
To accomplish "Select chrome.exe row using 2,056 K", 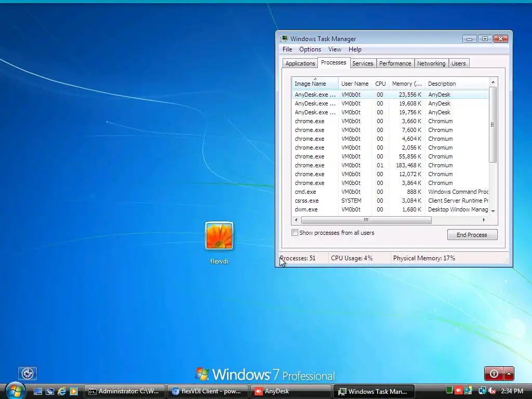I will 390,148.
